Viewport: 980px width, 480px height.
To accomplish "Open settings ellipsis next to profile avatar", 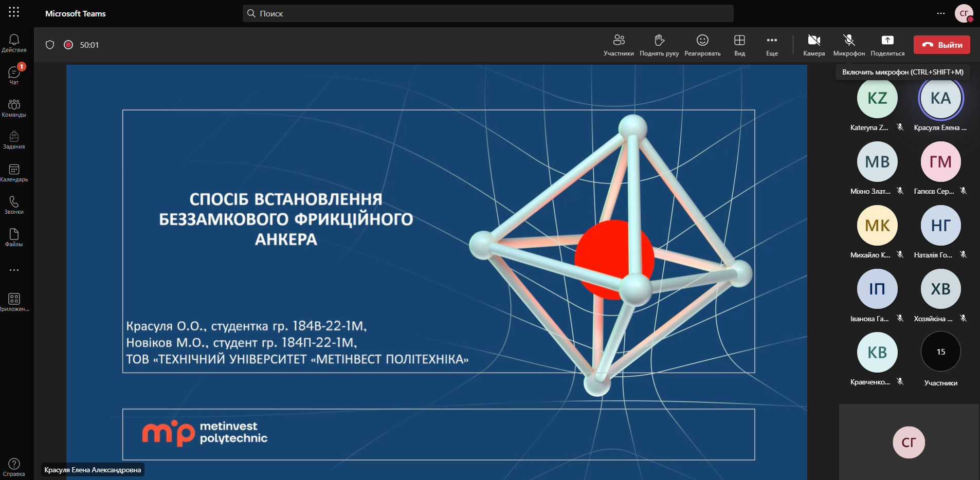I will tap(940, 13).
